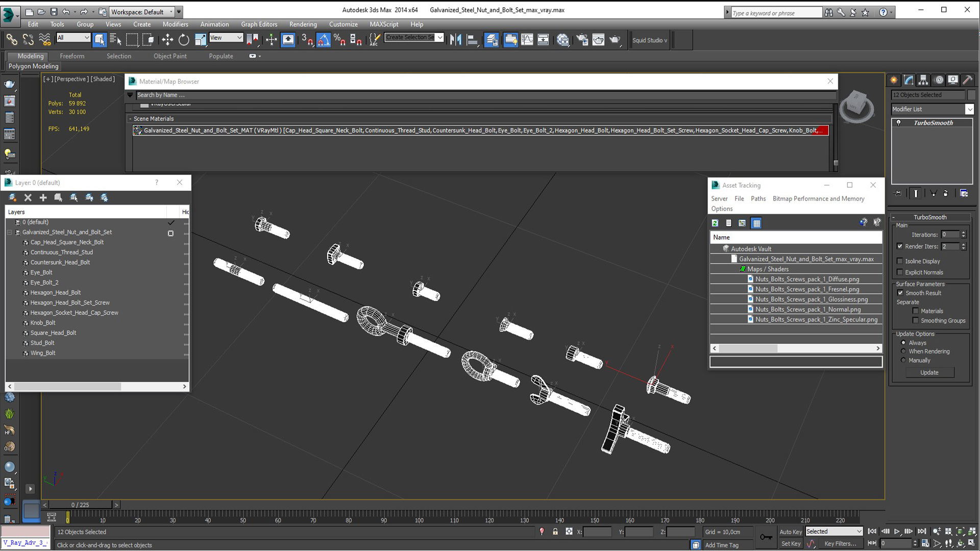Open the key filter Selected dropdown
The width and height of the screenshot is (980, 551).
pos(834,532)
